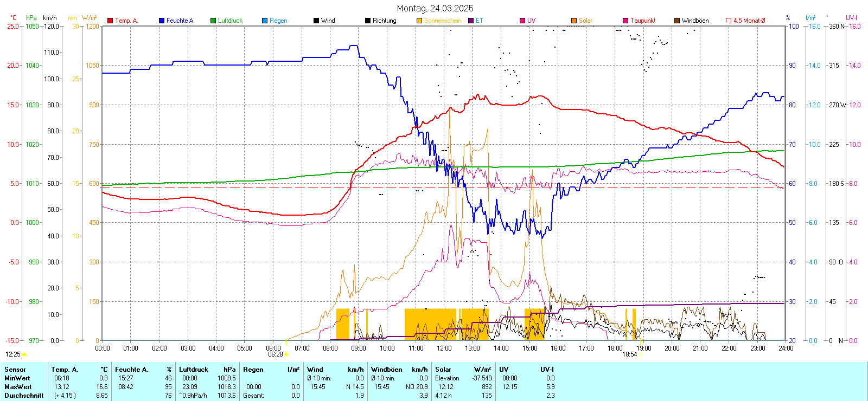Click the sunset marker at 18:54
Viewport: 868px width, 401px height.
641,354
